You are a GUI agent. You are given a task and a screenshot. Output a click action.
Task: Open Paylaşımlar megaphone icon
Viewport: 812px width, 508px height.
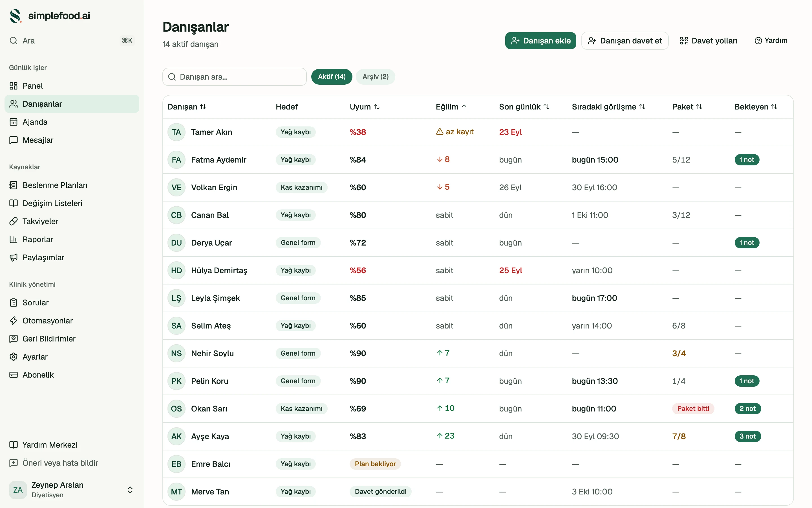click(x=14, y=258)
